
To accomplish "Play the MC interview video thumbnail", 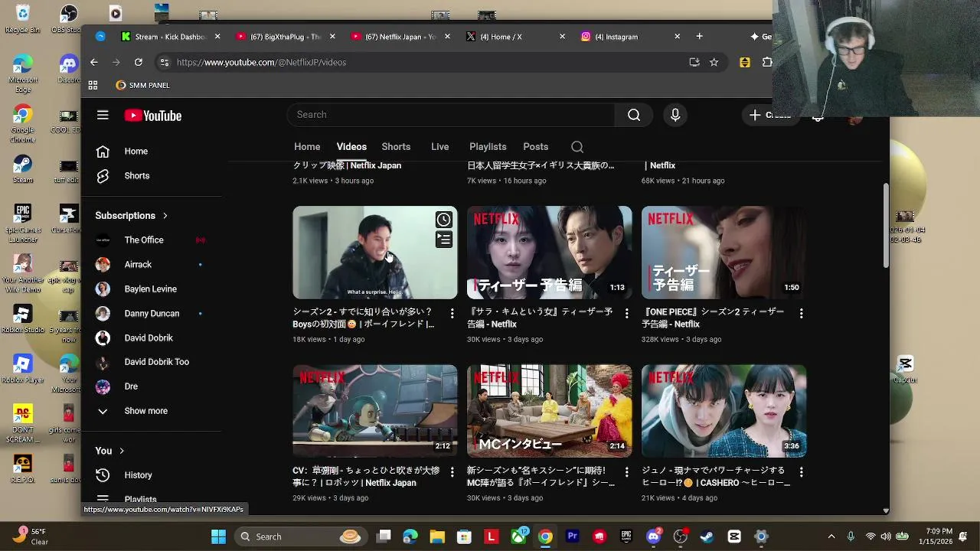I will pyautogui.click(x=550, y=411).
